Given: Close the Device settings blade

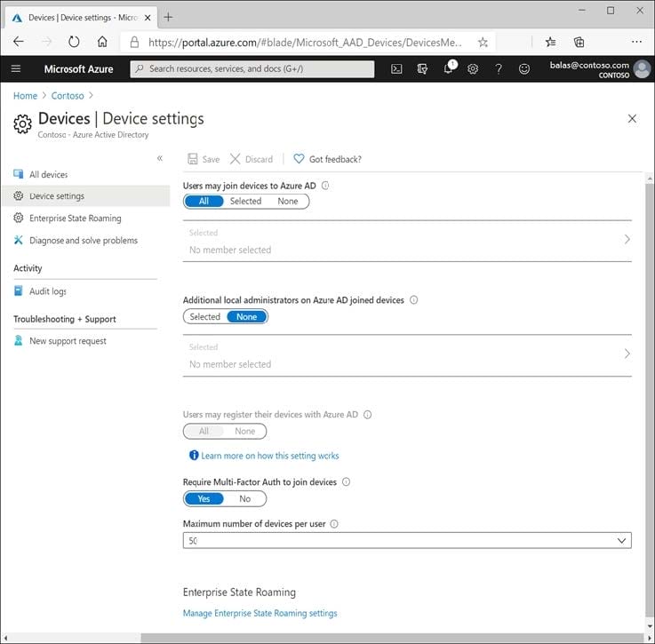Looking at the screenshot, I should (x=632, y=119).
